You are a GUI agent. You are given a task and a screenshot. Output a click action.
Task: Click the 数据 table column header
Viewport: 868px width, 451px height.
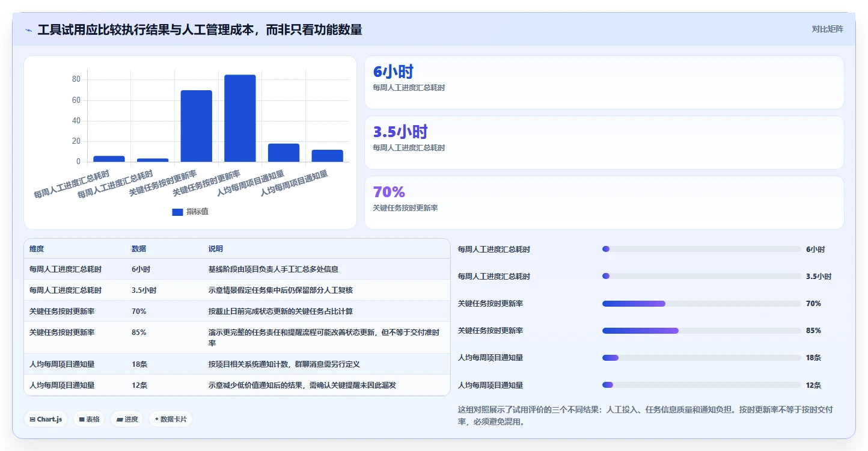point(139,249)
